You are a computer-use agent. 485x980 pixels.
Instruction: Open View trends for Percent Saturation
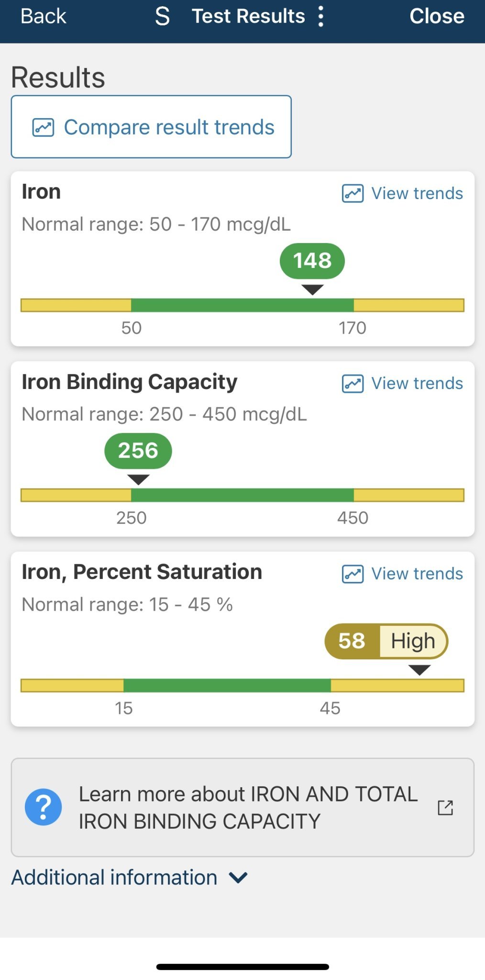point(417,574)
